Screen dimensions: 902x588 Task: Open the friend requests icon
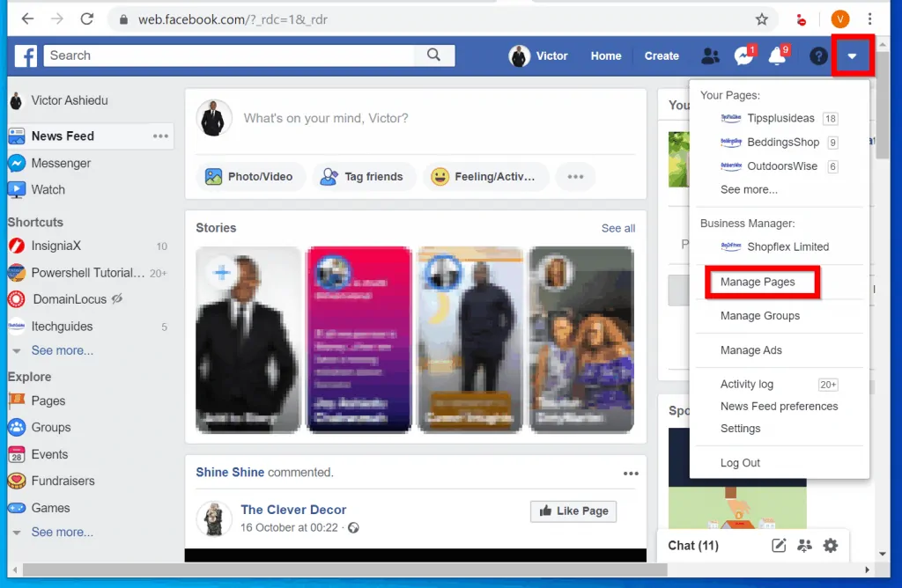(711, 55)
